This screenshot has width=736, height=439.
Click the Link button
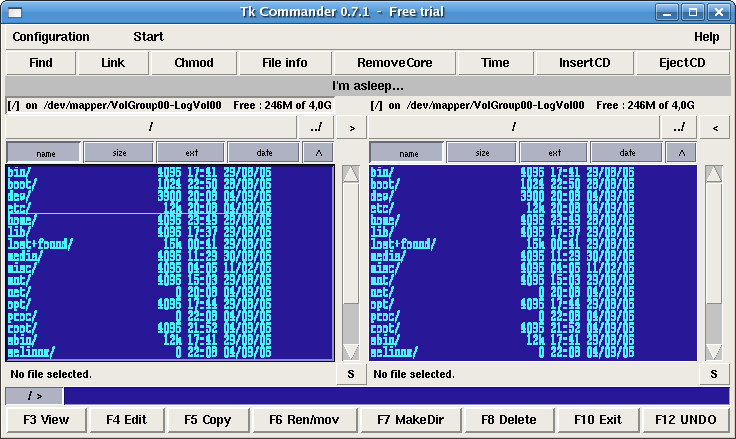coord(113,63)
